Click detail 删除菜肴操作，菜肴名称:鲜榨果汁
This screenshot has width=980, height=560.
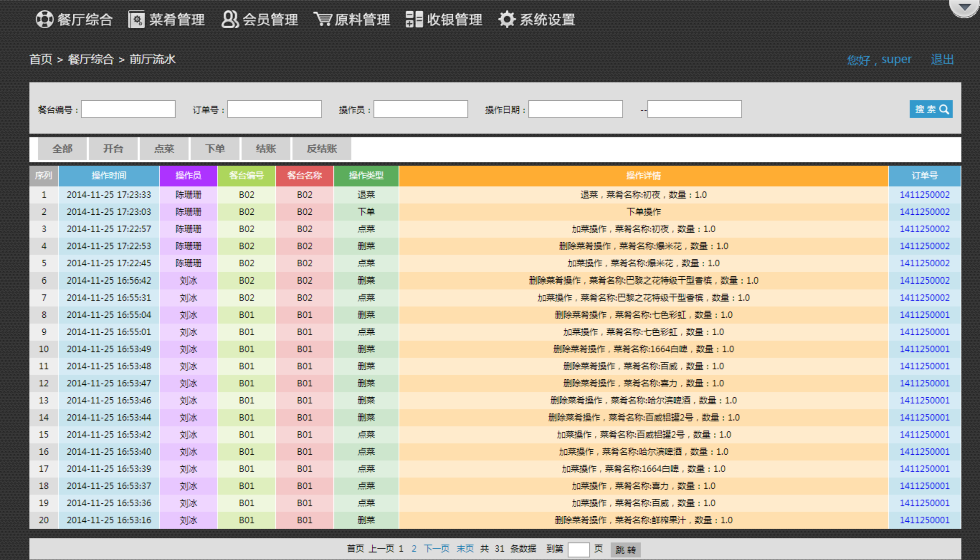coord(643,520)
